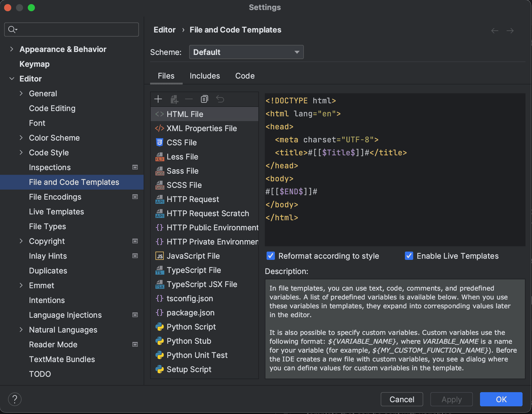Click the Apply button
Viewport: 532px width, 414px height.
click(x=451, y=399)
